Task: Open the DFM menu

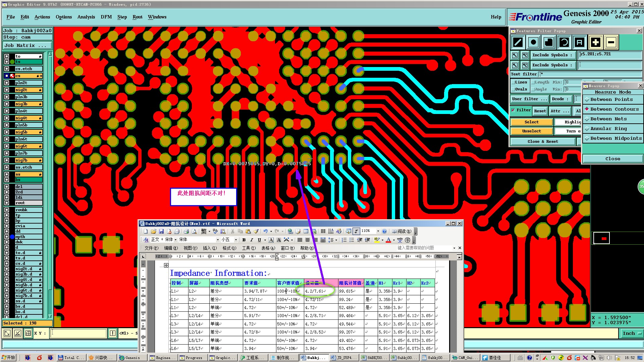Action: click(106, 17)
